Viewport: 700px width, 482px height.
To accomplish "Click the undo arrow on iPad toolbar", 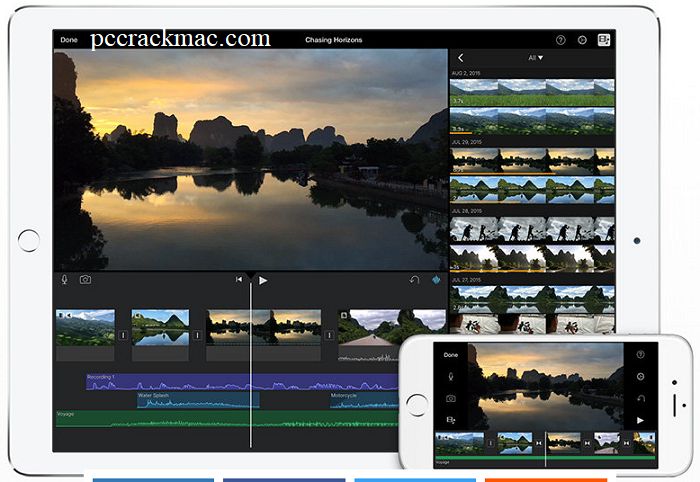I will pos(414,280).
